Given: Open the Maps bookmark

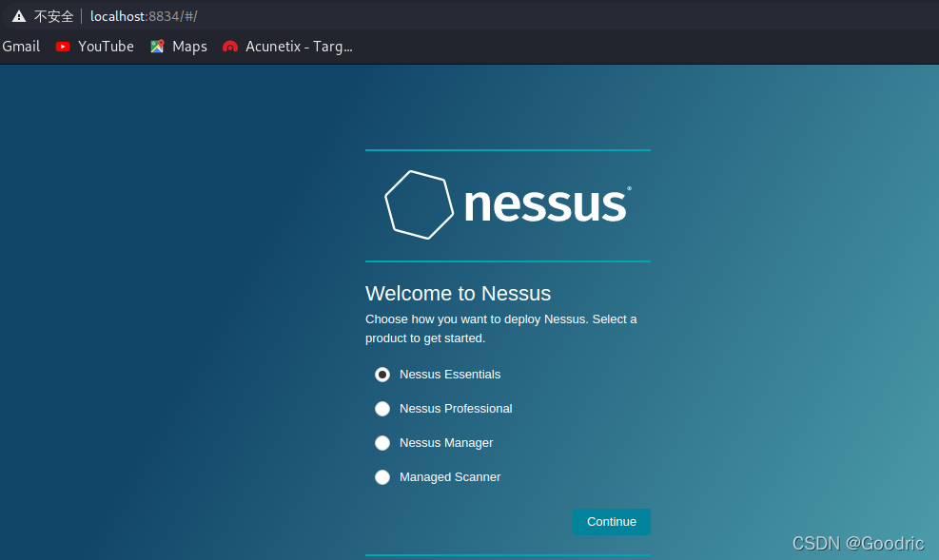Looking at the screenshot, I should pos(179,47).
